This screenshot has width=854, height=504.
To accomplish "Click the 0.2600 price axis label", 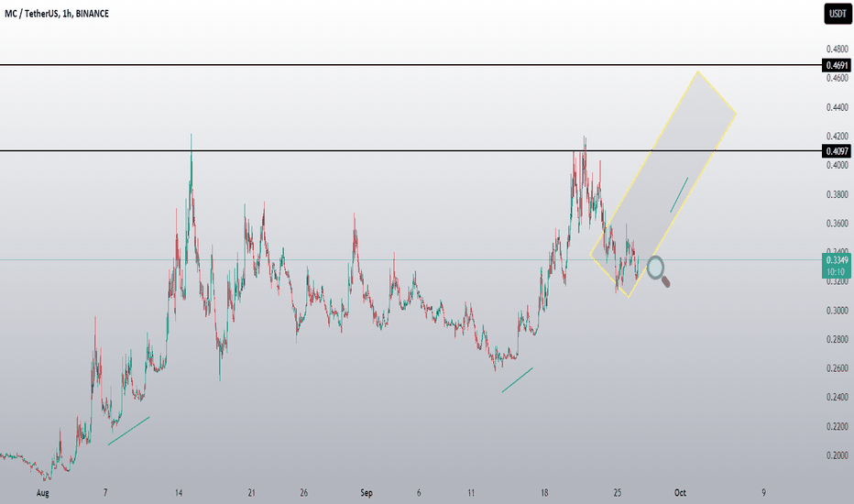I will (838, 368).
